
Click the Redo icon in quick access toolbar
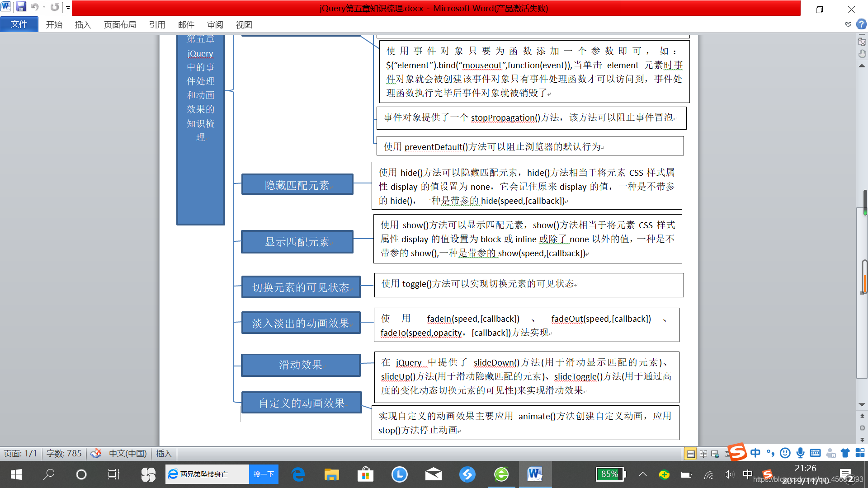coord(55,7)
